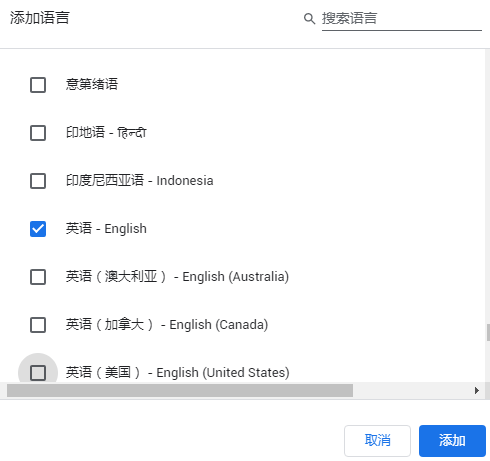490x461 pixels.
Task: Check the English (Canada) checkbox
Action: click(38, 325)
